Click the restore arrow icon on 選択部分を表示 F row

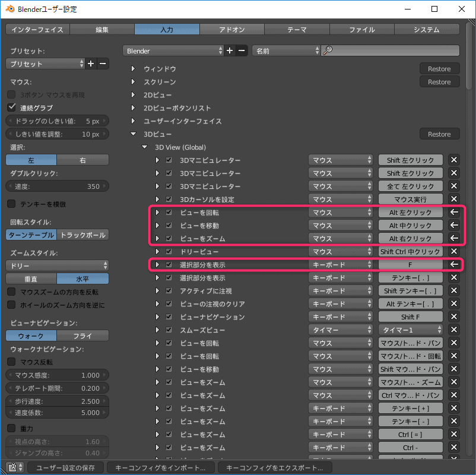pos(454,265)
